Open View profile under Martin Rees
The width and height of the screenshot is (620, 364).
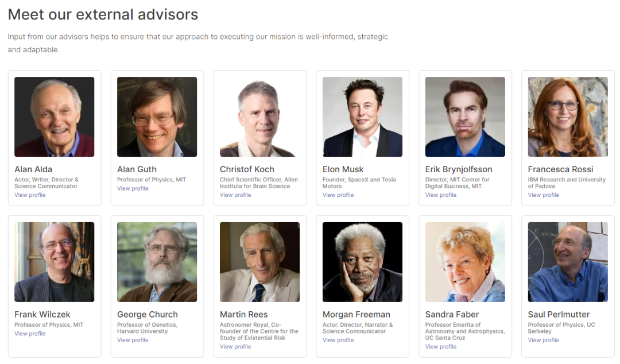pyautogui.click(x=235, y=347)
